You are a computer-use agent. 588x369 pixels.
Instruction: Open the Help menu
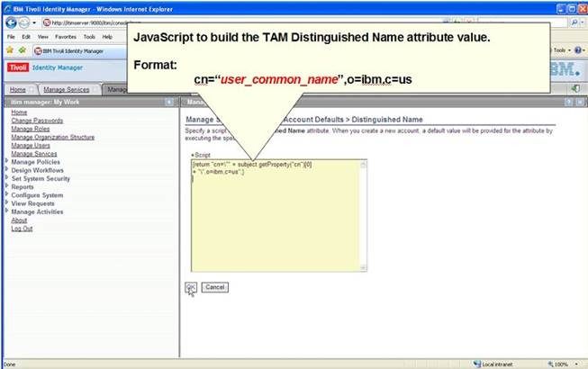pyautogui.click(x=107, y=37)
